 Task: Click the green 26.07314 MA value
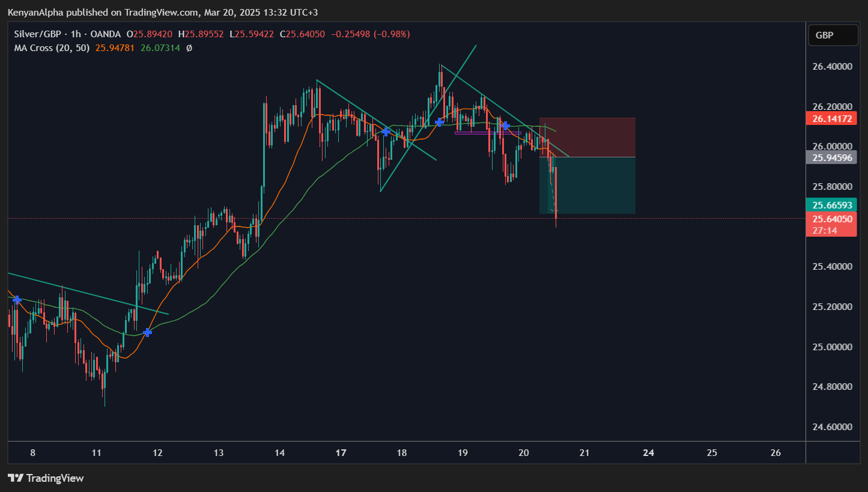160,47
